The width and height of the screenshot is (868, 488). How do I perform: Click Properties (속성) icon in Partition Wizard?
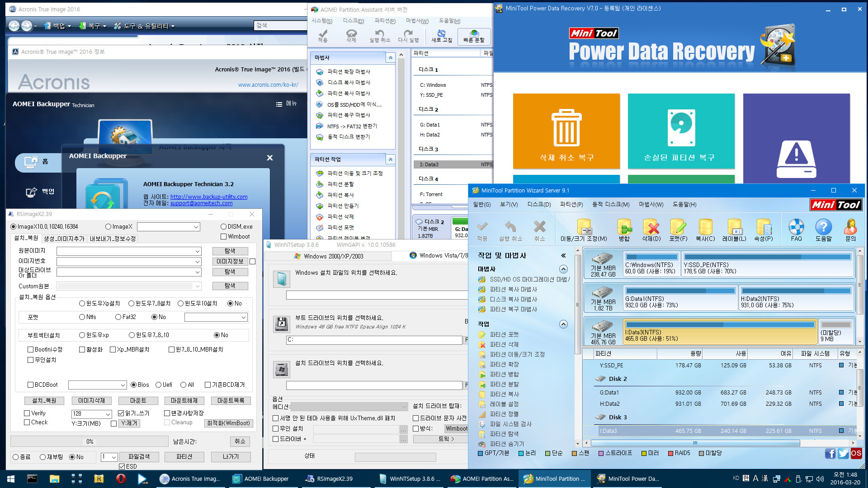(x=764, y=230)
